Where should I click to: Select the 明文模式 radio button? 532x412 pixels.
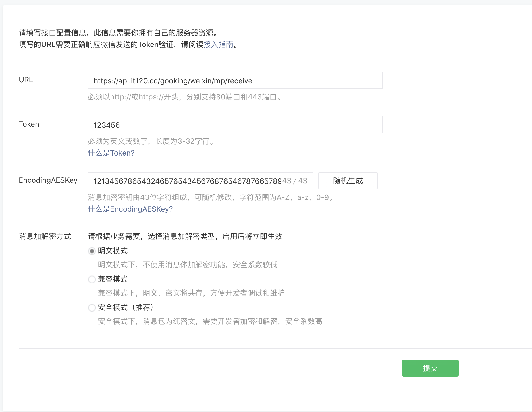(92, 251)
